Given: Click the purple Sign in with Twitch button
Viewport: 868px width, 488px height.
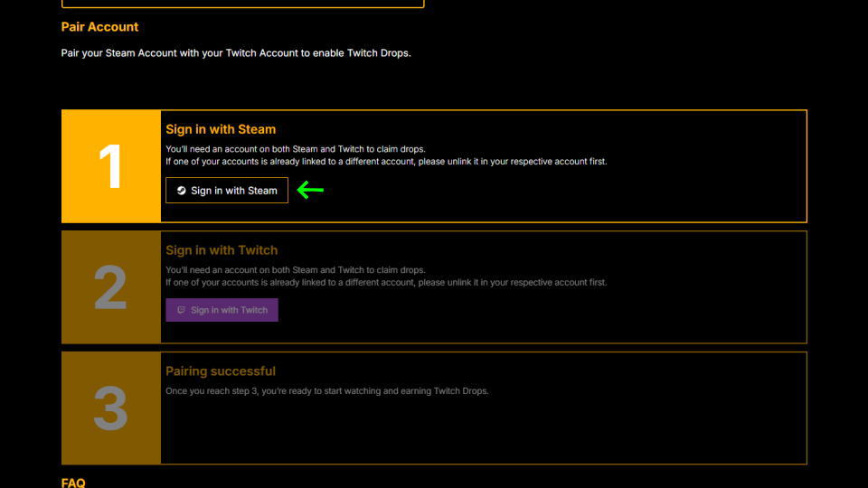Looking at the screenshot, I should click(x=222, y=310).
